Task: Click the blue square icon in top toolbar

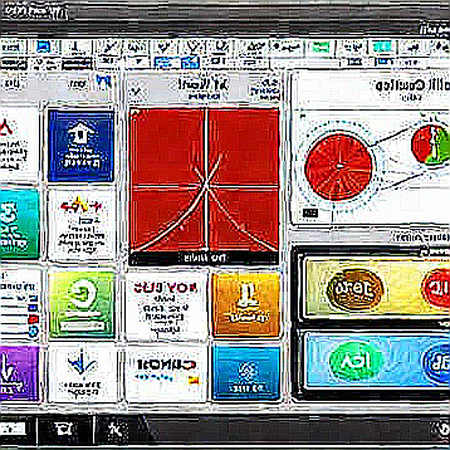Action: click(43, 47)
